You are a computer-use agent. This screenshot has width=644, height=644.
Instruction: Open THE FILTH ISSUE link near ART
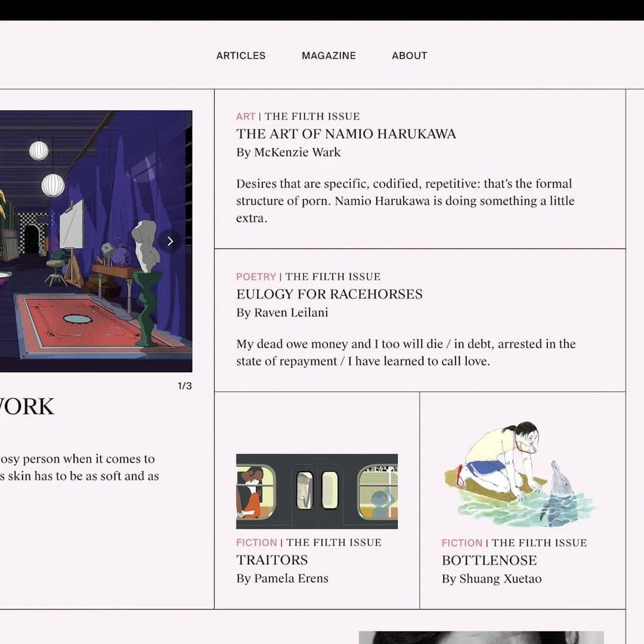tap(313, 116)
